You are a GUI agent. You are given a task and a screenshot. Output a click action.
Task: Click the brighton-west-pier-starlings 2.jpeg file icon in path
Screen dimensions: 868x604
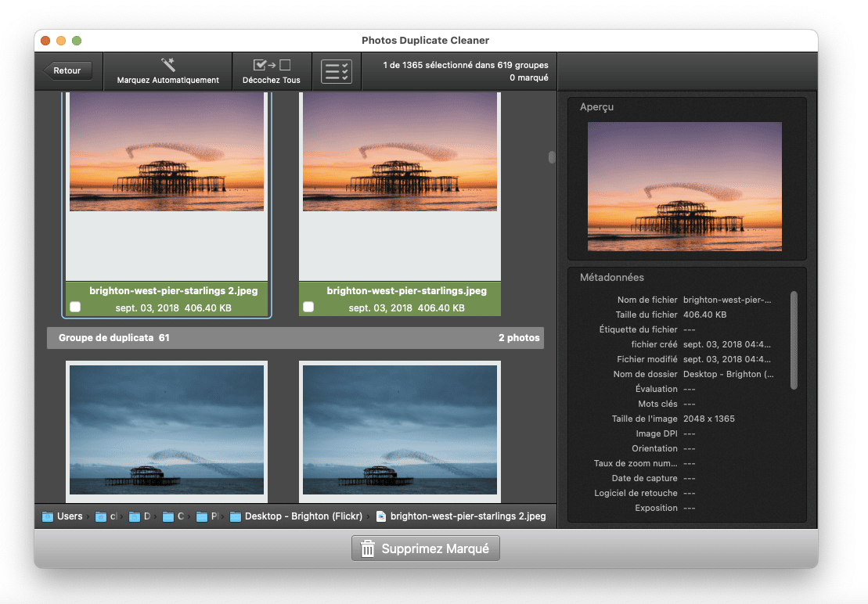pyautogui.click(x=381, y=516)
